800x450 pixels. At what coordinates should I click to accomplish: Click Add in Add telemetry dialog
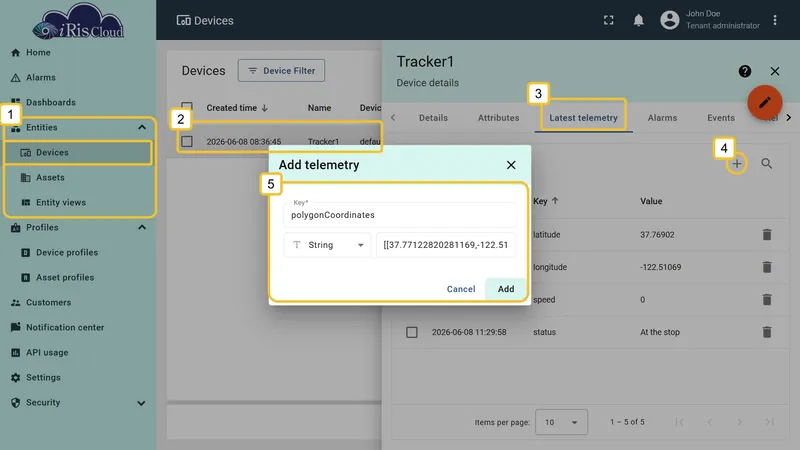coord(506,289)
